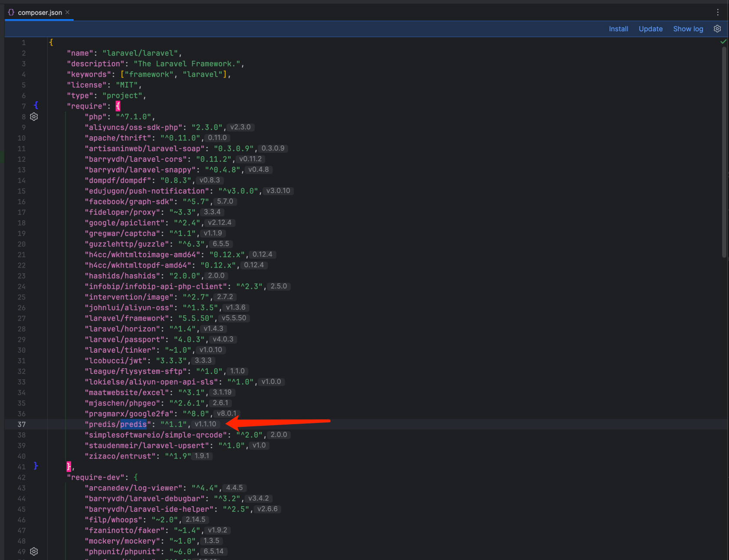Click the vertical editor scrollbar thumb

click(x=724, y=152)
